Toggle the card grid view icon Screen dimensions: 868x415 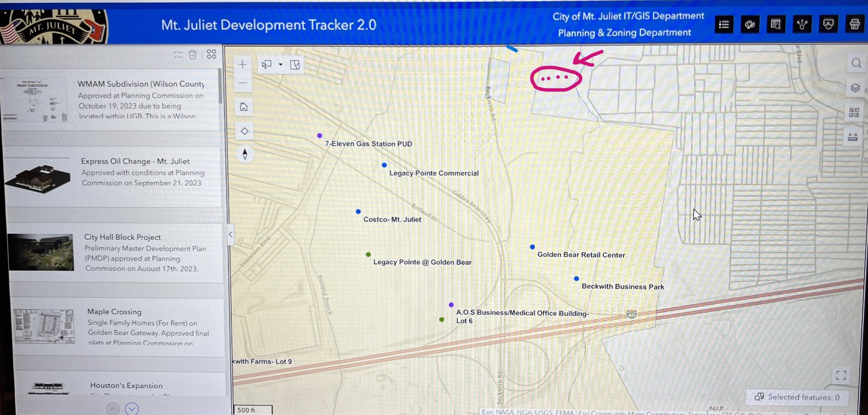pos(211,54)
